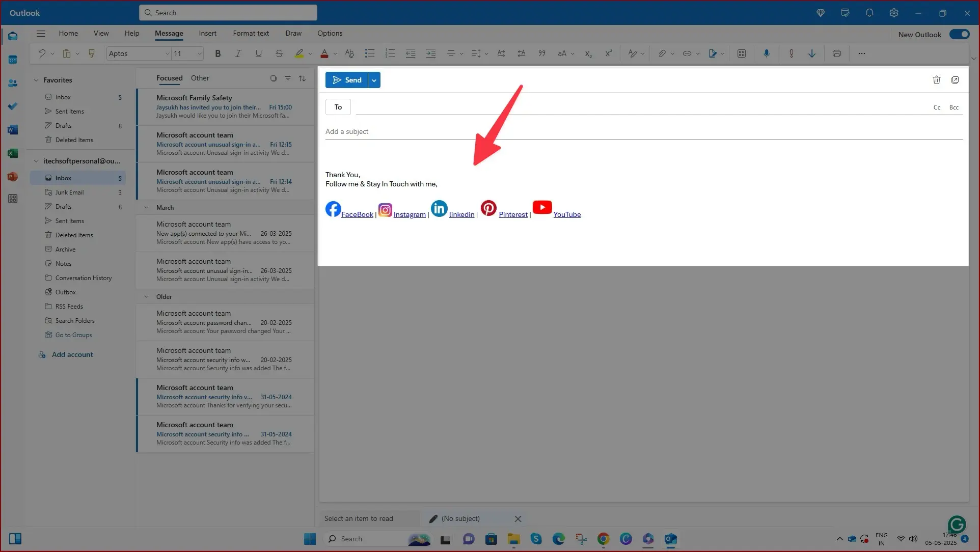Expand the Send button options
This screenshot has width=980, height=552.
374,80
